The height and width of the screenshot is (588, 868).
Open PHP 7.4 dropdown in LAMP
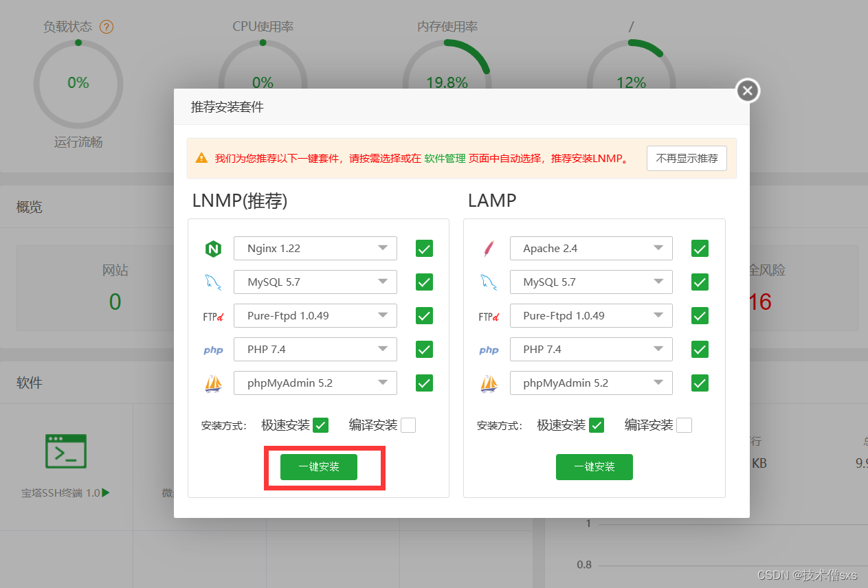pyautogui.click(x=591, y=349)
